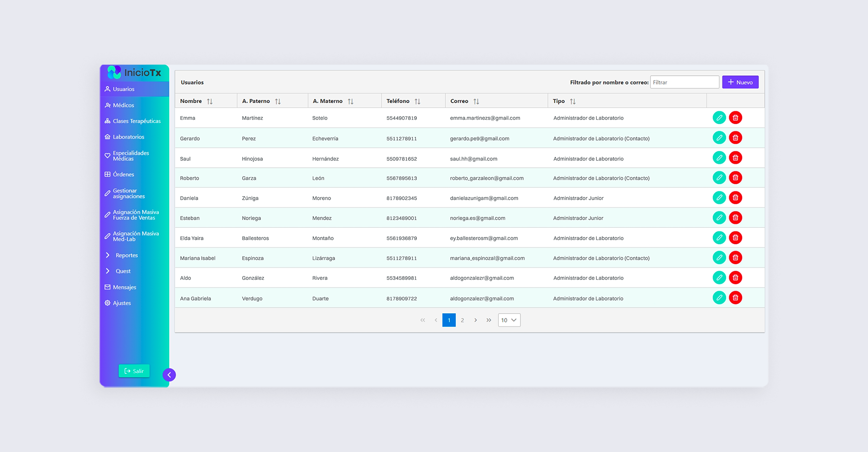
Task: Log out using the Salir button
Action: [x=134, y=371]
